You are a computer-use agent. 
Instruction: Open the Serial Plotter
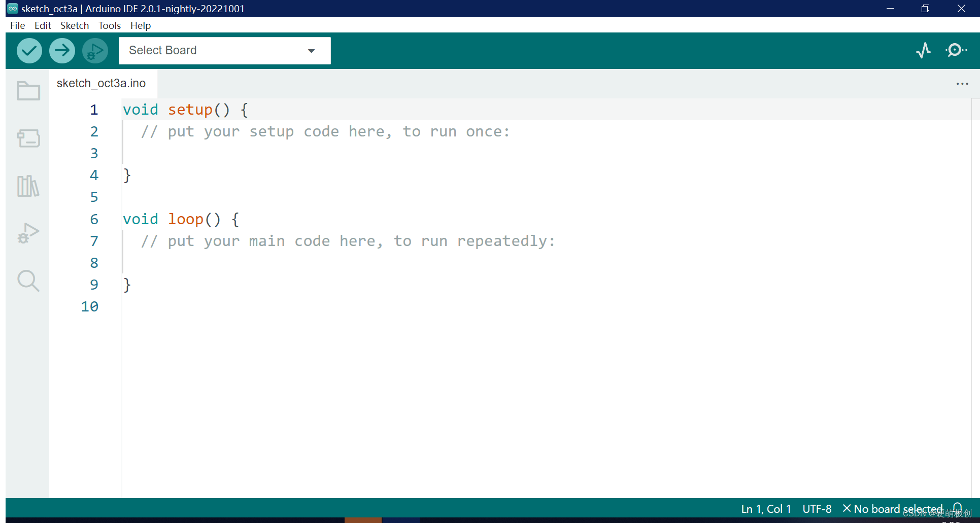coord(924,50)
